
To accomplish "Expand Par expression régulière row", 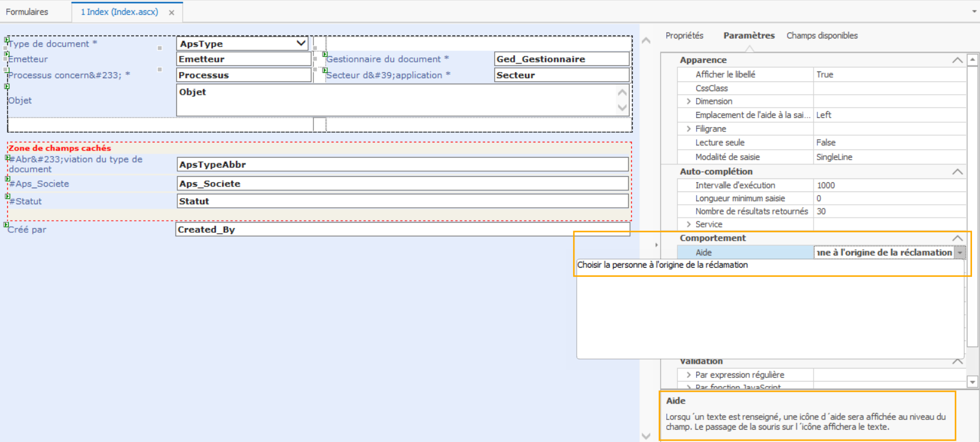I will 689,375.
